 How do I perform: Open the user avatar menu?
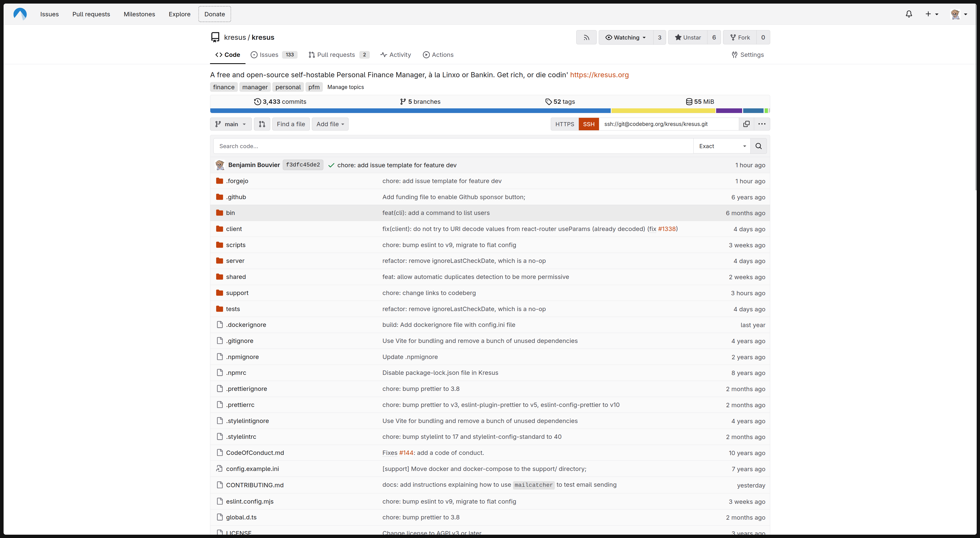tap(959, 14)
